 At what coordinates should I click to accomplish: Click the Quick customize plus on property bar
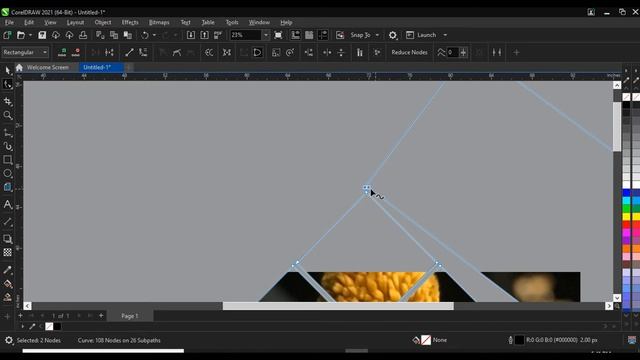516,52
